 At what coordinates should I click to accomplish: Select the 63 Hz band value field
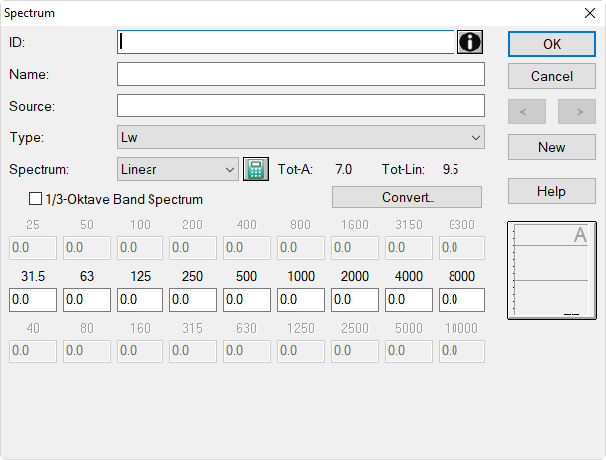coord(87,300)
